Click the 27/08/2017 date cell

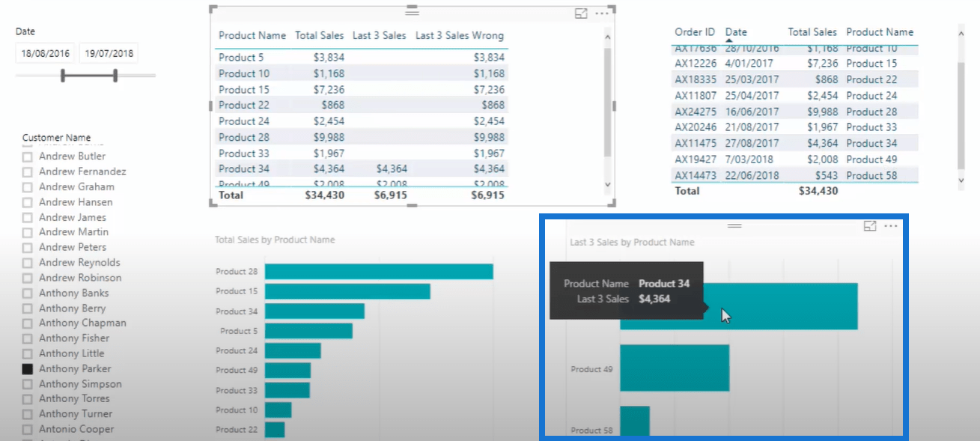[x=752, y=143]
